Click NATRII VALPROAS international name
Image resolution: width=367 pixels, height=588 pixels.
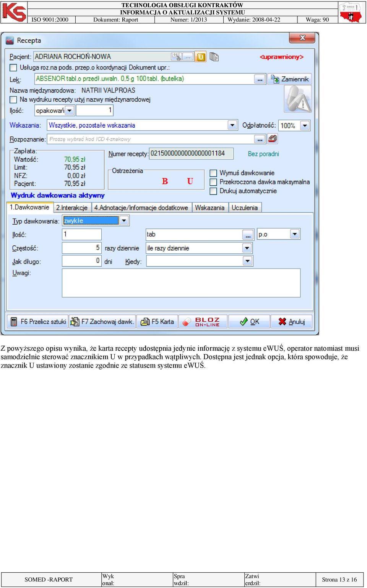[x=108, y=91]
